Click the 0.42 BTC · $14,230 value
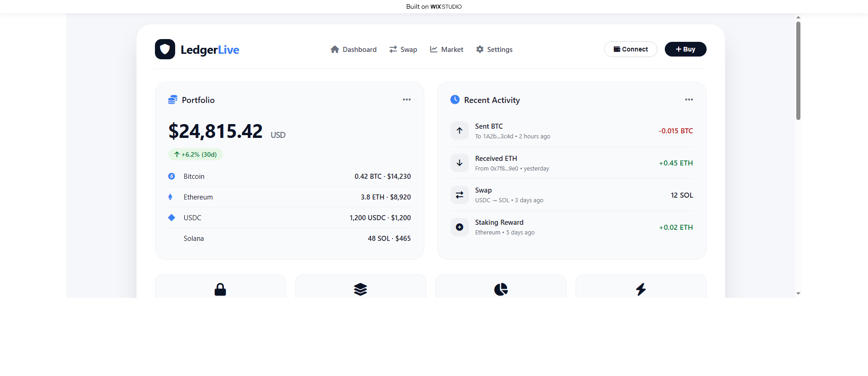 coord(383,177)
